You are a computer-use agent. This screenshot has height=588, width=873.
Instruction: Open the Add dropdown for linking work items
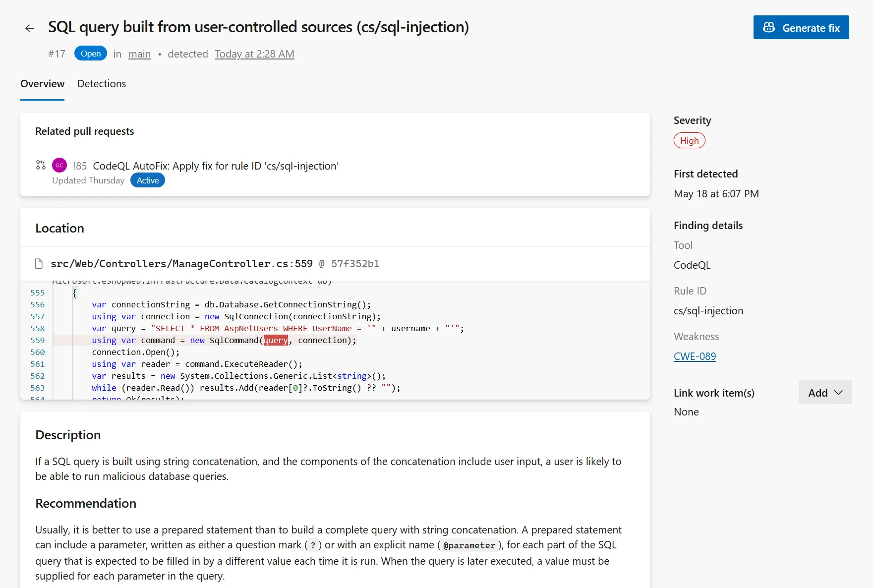click(x=825, y=393)
